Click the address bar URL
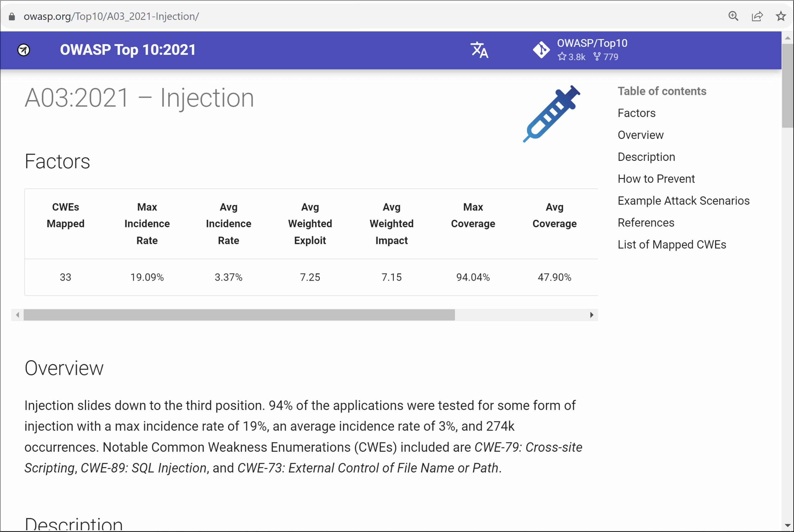Image resolution: width=794 pixels, height=532 pixels. coord(111,16)
